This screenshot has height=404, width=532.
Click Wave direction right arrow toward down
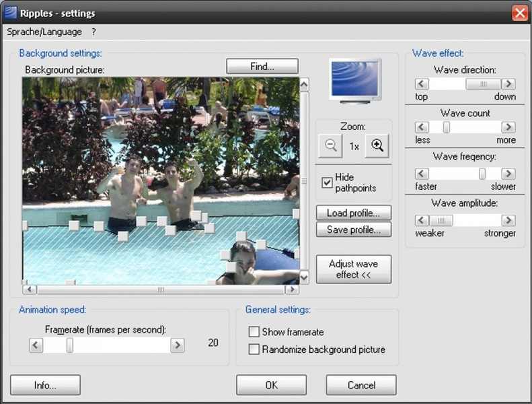508,83
